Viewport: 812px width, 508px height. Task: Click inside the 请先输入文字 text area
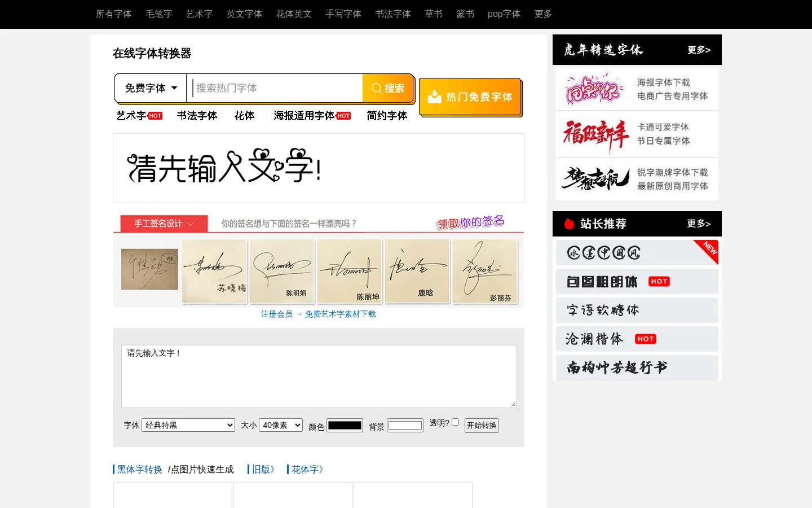(319, 376)
